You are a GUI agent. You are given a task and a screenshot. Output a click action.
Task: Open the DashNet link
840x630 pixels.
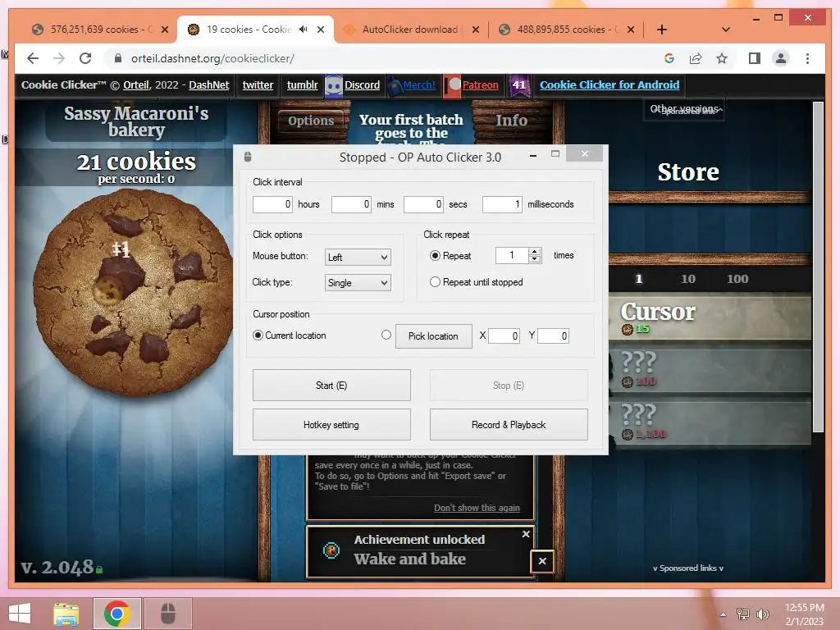pyautogui.click(x=209, y=84)
